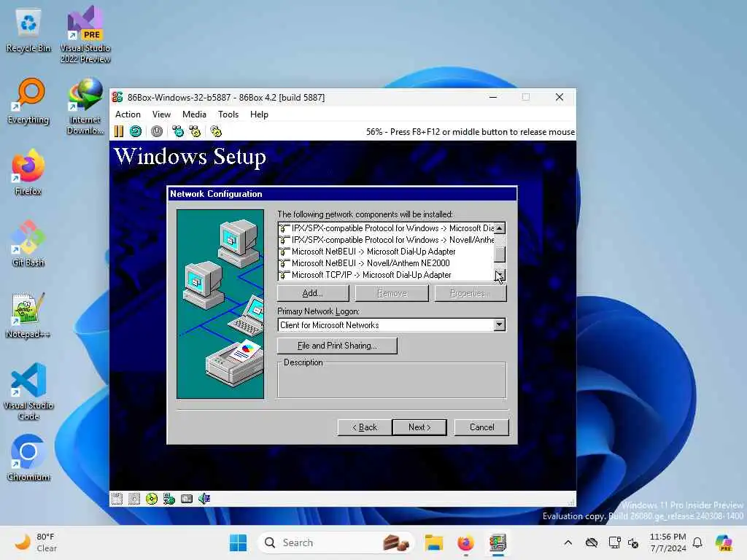The image size is (747, 560).
Task: Select the Chromium desktop shortcut
Action: pos(28,458)
